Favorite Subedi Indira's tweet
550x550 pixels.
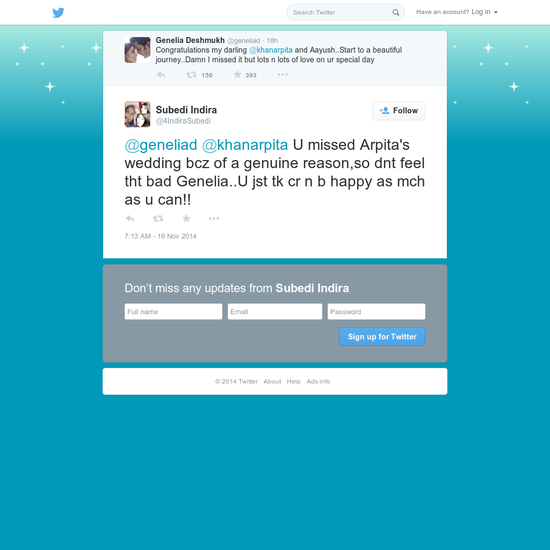186,218
